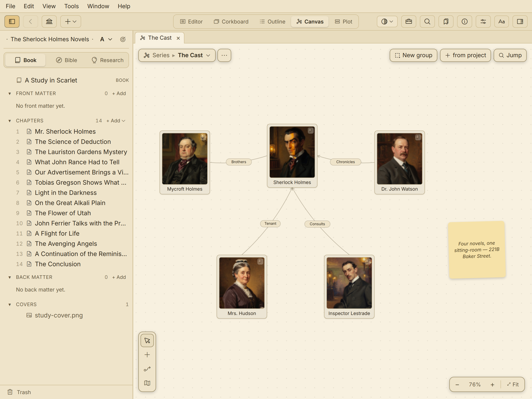The height and width of the screenshot is (399, 532).
Task: Select the canvas connector line tool
Action: (147, 369)
